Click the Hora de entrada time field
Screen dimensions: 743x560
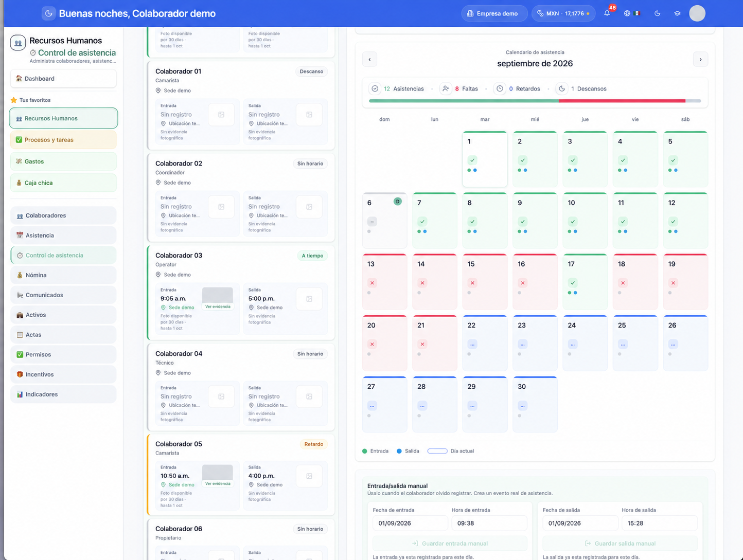[x=489, y=523]
